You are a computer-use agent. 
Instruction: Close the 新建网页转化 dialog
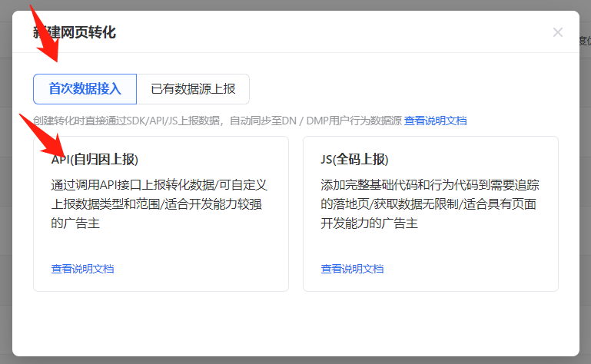558,32
